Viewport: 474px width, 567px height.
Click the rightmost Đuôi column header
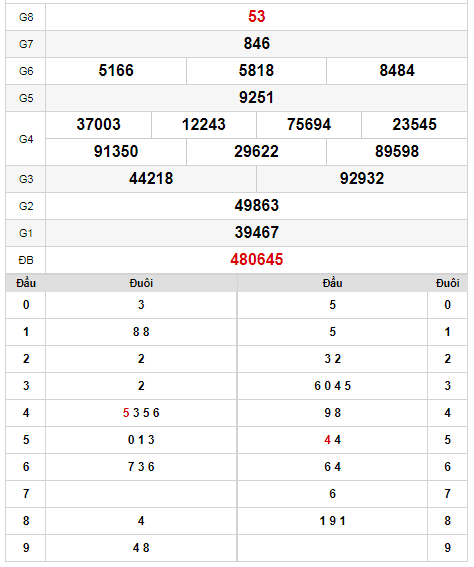[447, 283]
